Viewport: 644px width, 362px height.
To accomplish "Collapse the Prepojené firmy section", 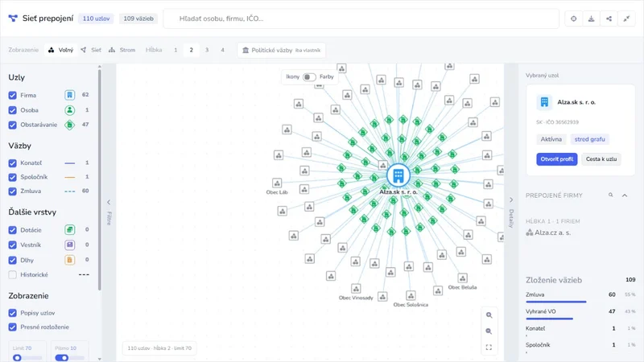I will tap(625, 195).
